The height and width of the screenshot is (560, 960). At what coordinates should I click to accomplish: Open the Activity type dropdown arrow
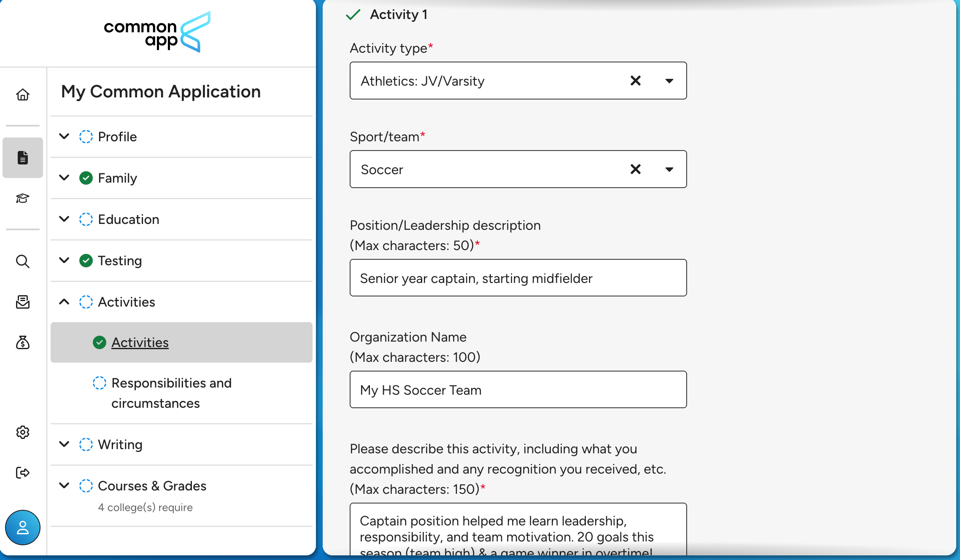669,81
